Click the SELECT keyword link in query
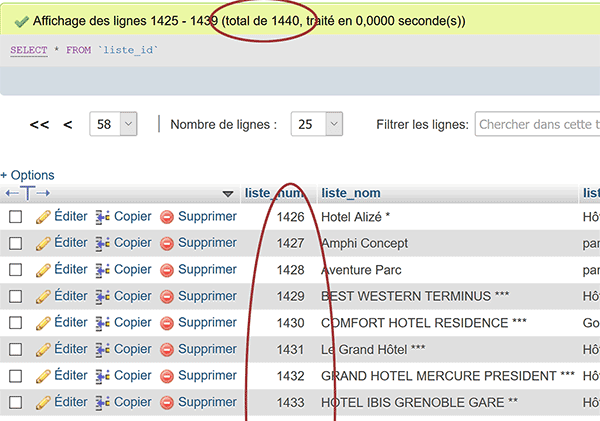Image resolution: width=600 pixels, height=421 pixels. coord(29,50)
